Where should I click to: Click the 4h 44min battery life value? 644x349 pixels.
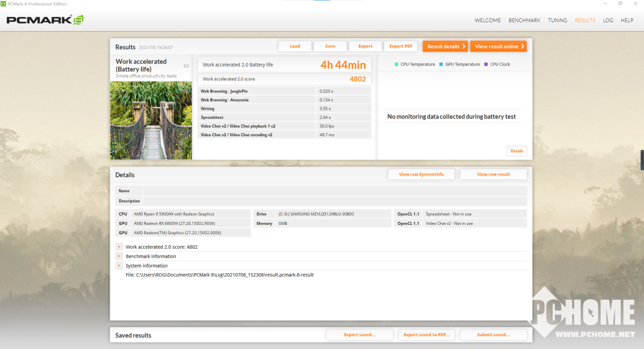point(343,65)
